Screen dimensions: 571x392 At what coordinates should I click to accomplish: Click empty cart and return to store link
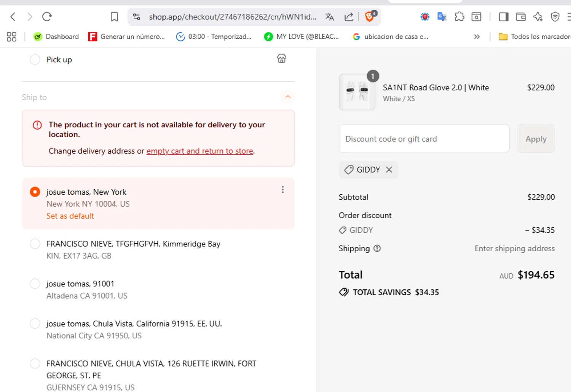coord(200,151)
